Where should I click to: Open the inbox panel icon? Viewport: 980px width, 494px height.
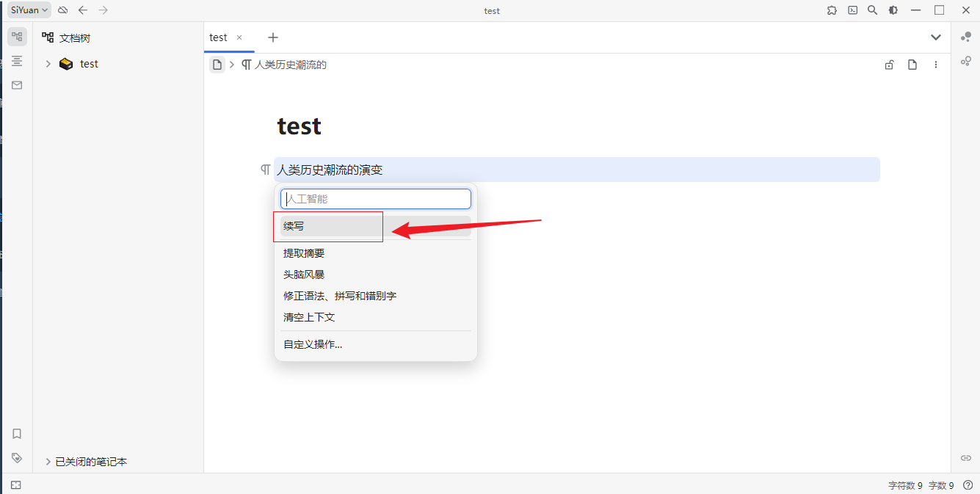(17, 85)
